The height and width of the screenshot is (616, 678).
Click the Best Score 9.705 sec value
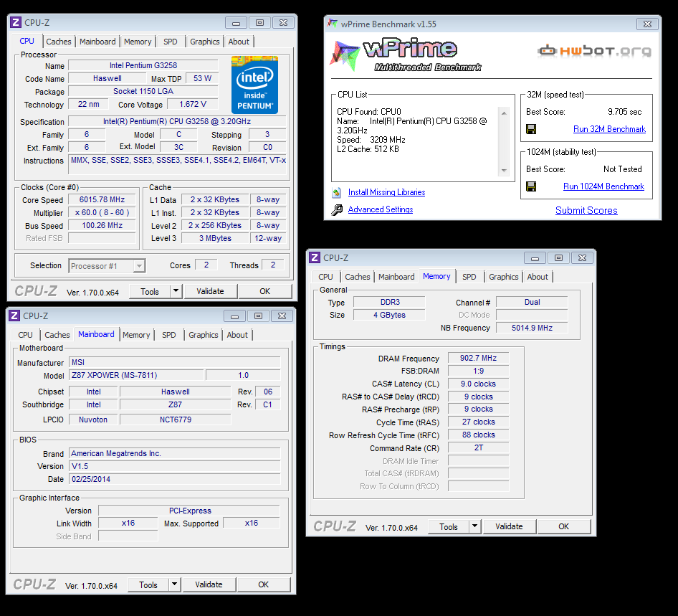point(624,112)
